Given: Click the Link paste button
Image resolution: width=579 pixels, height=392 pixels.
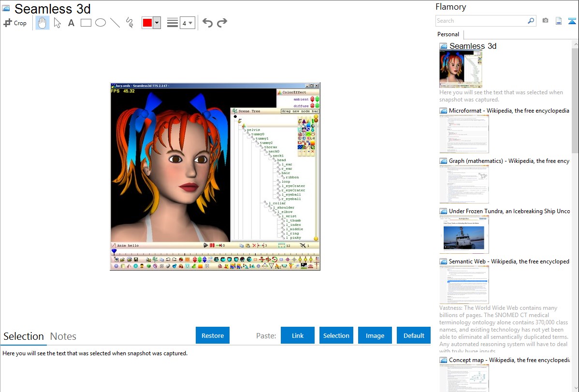Looking at the screenshot, I should (298, 335).
